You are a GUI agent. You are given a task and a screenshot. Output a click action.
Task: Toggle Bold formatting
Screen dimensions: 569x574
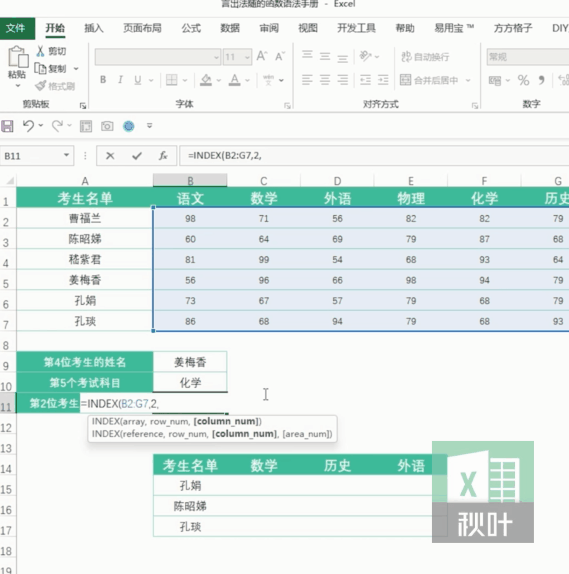click(103, 80)
